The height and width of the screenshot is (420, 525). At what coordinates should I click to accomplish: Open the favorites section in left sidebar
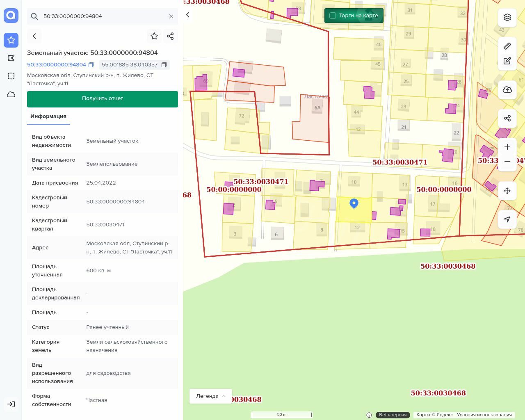coord(11,40)
